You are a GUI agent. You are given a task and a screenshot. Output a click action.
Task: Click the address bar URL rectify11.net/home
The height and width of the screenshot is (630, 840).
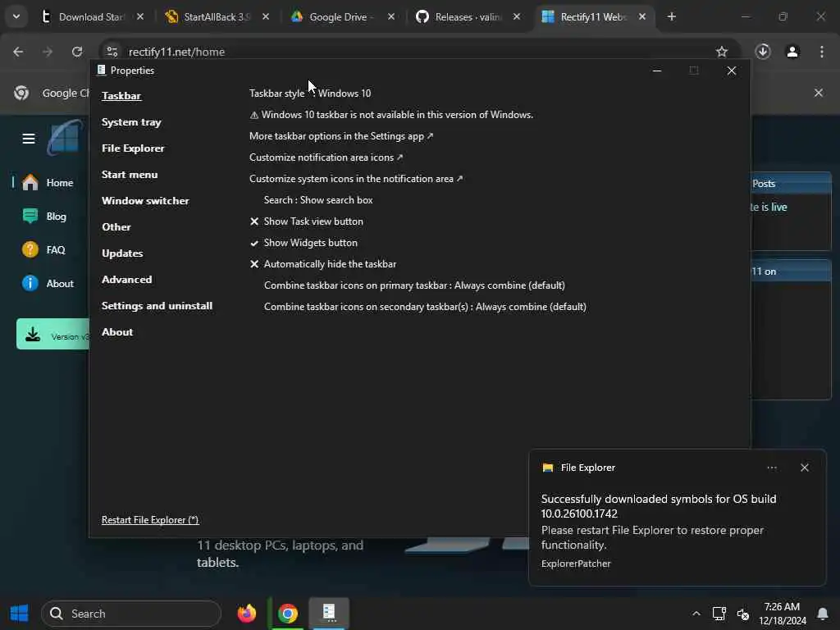[176, 52]
